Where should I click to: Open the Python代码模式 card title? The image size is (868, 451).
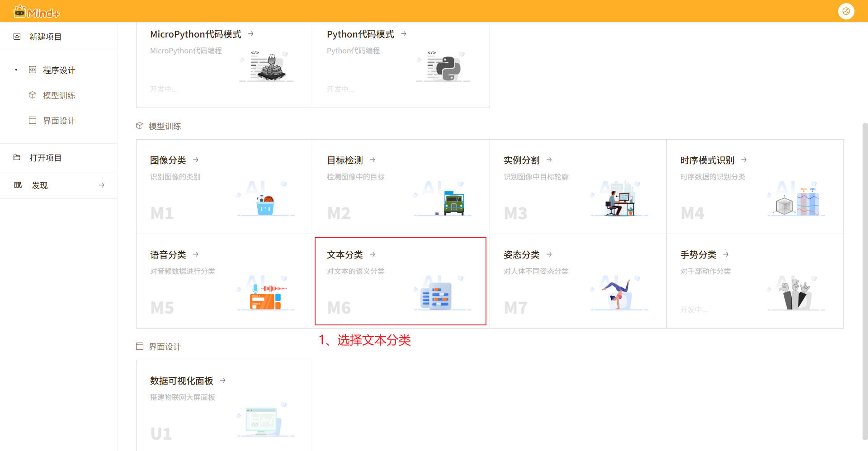click(x=360, y=34)
